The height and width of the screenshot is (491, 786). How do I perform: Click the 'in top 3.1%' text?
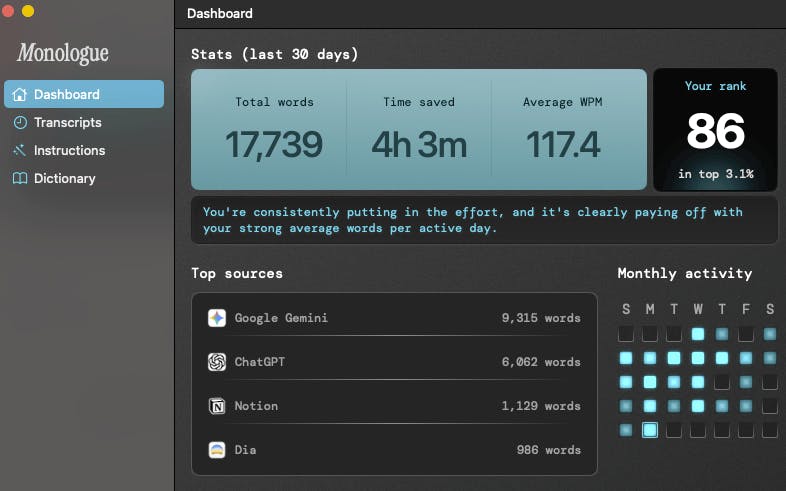(715, 174)
